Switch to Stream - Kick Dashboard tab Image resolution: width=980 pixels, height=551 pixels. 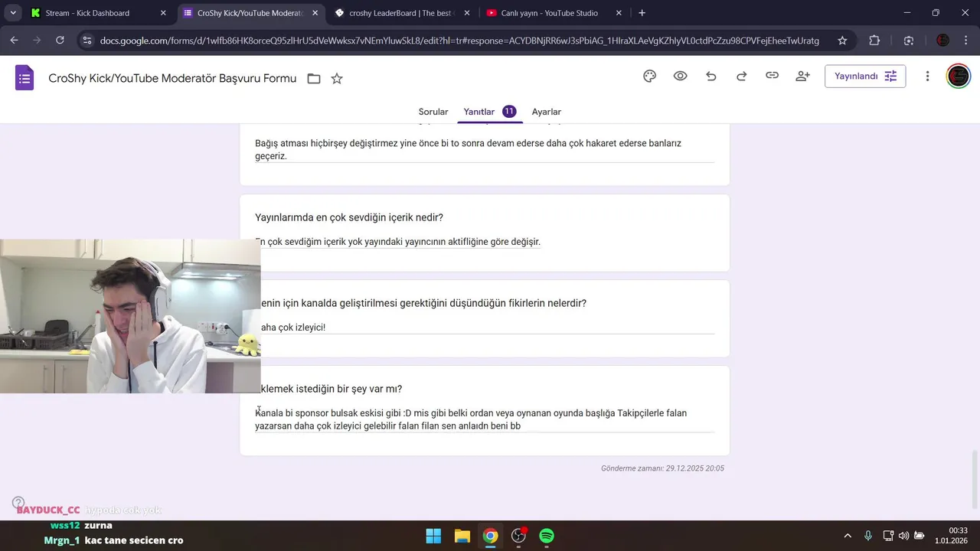point(99,13)
